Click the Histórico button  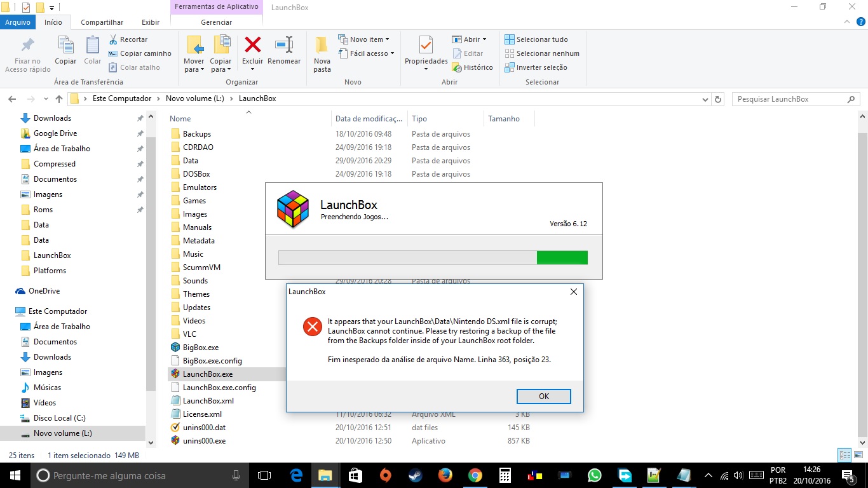[472, 67]
